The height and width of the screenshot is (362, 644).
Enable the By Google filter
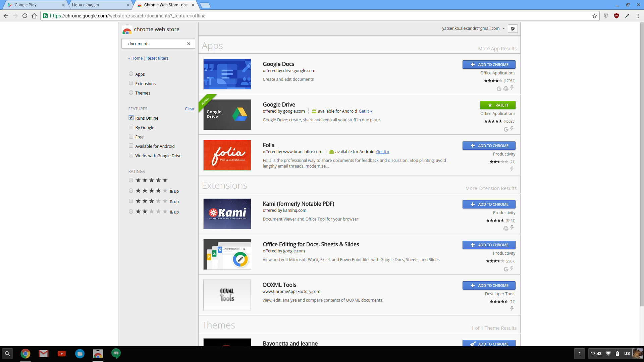131,127
